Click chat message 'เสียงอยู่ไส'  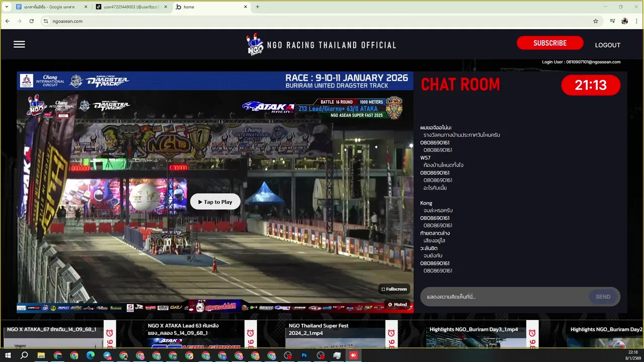(x=434, y=240)
